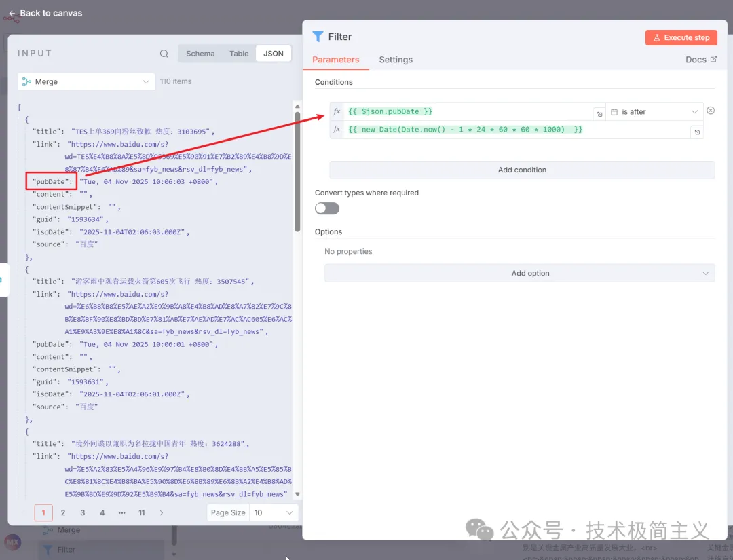The height and width of the screenshot is (560, 733).
Task: Click isoDate value "2025-11-04T02:06:03.000Z"
Action: (132, 232)
